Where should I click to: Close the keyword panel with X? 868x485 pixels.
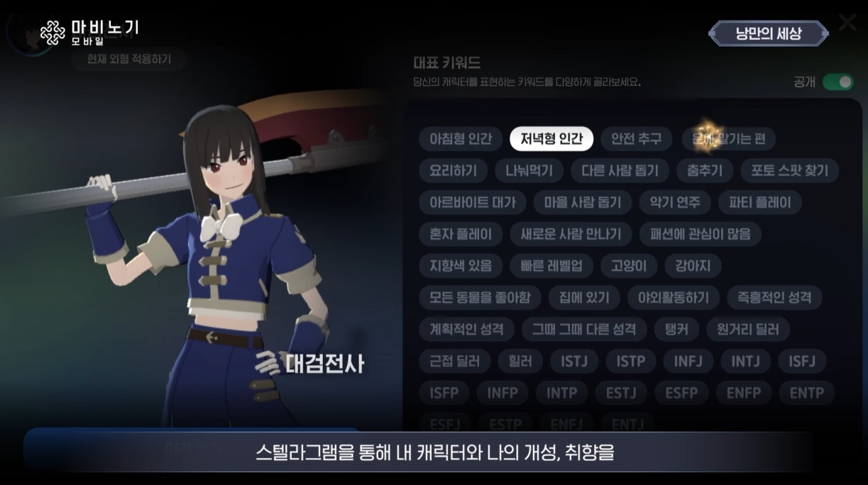847,23
